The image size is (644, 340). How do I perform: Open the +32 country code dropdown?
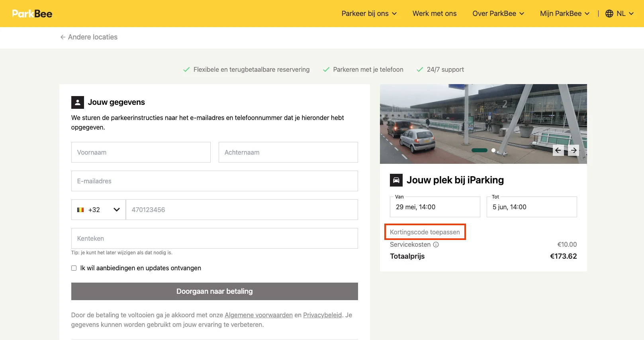point(98,210)
